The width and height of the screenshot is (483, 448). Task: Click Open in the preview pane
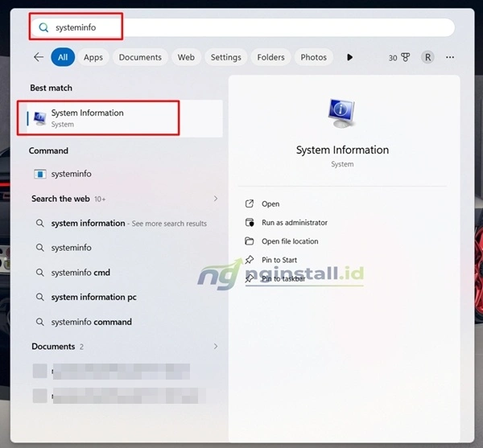pyautogui.click(x=270, y=204)
